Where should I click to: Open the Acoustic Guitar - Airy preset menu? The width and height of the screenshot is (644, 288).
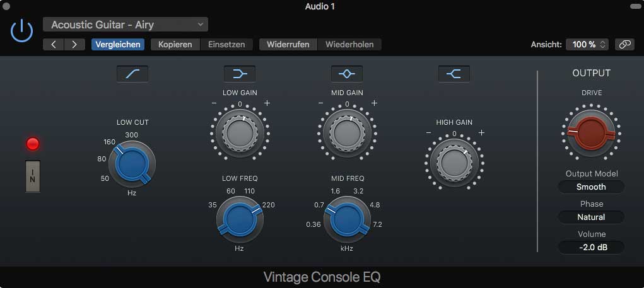(x=126, y=25)
